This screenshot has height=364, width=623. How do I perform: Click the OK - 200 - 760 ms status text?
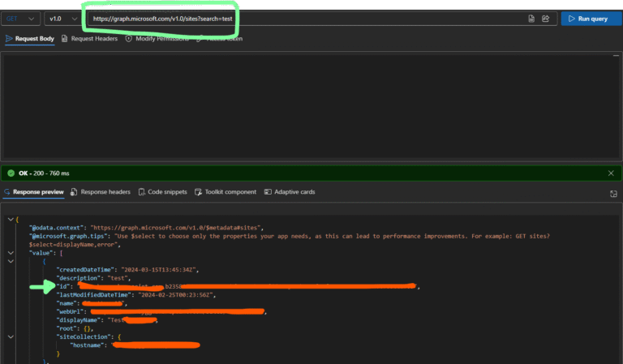pos(44,173)
